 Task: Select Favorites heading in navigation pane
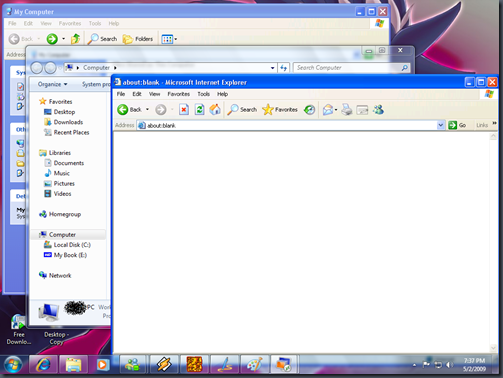(x=55, y=101)
